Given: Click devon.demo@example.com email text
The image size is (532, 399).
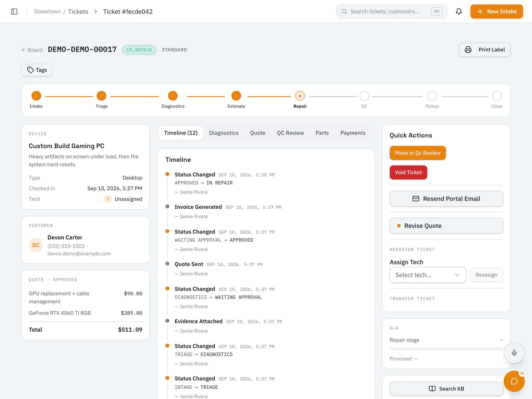Looking at the screenshot, I should tap(79, 253).
